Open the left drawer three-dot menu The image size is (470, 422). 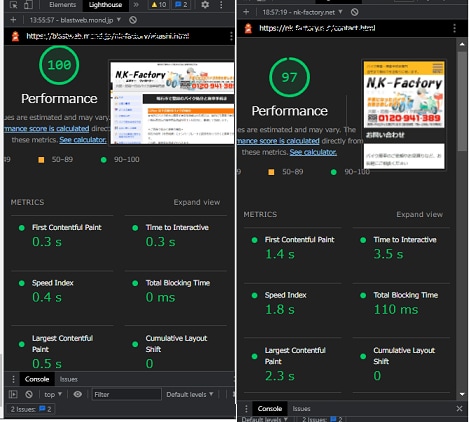click(x=13, y=379)
